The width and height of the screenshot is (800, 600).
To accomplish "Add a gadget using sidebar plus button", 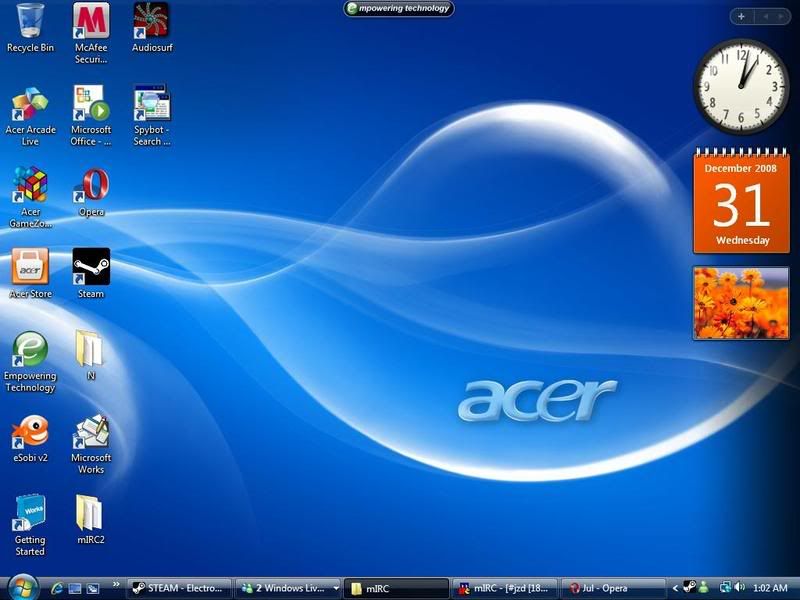I will tap(740, 16).
